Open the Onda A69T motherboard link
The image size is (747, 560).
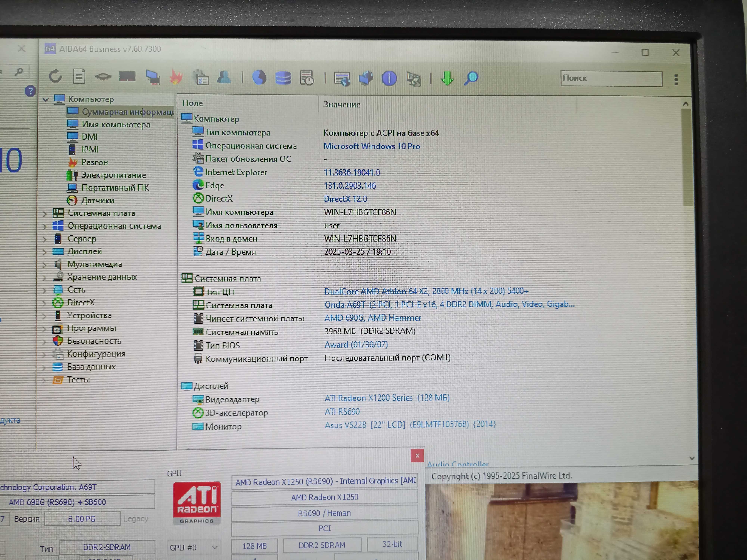450,304
